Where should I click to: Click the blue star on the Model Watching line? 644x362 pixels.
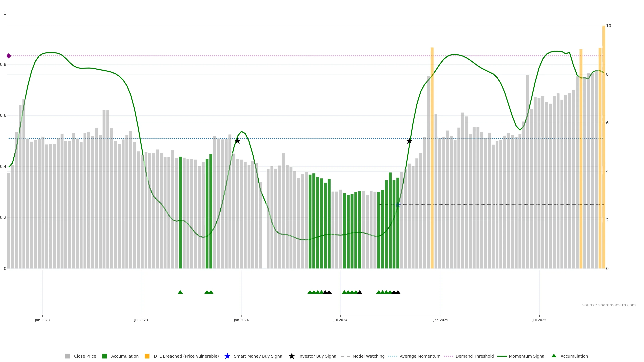click(398, 205)
